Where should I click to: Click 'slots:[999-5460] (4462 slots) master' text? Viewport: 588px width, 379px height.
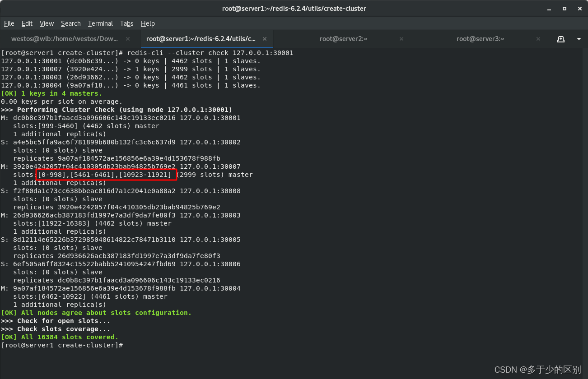(x=86, y=126)
